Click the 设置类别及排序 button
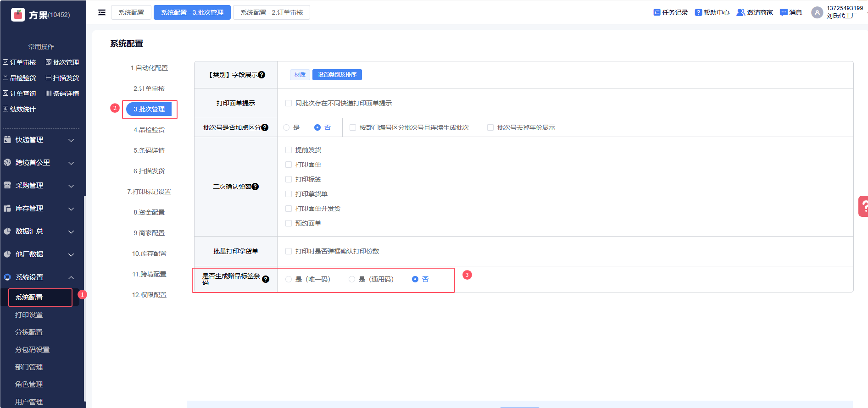 [337, 75]
